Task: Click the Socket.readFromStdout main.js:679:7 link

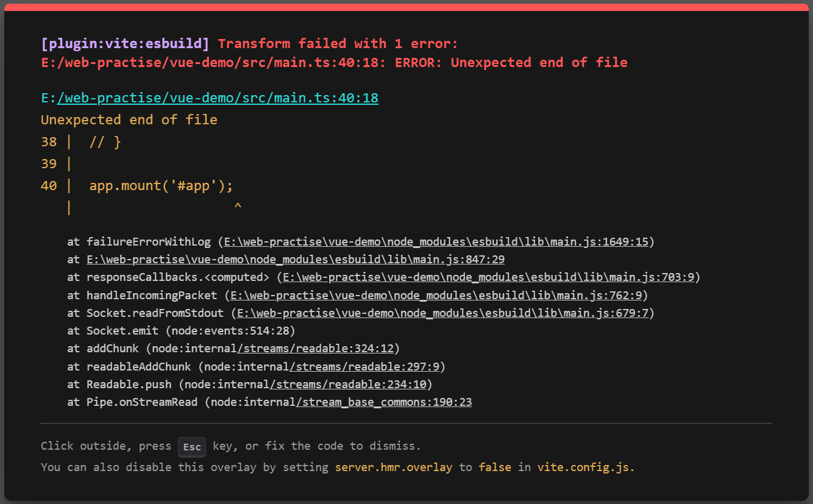Action: tap(442, 313)
